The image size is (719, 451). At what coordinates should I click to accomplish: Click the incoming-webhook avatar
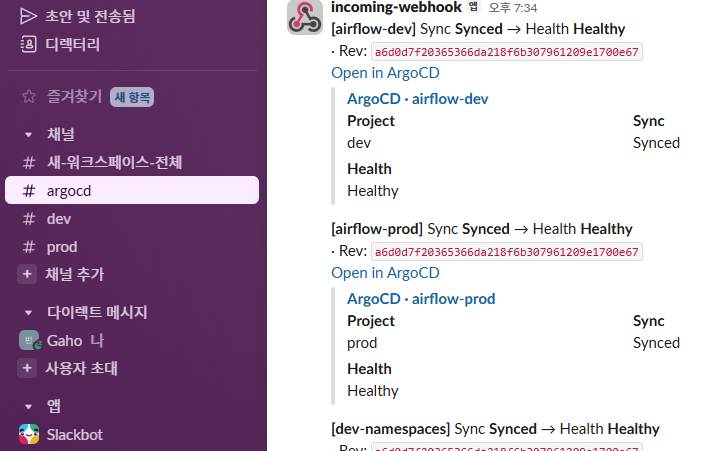pos(305,17)
